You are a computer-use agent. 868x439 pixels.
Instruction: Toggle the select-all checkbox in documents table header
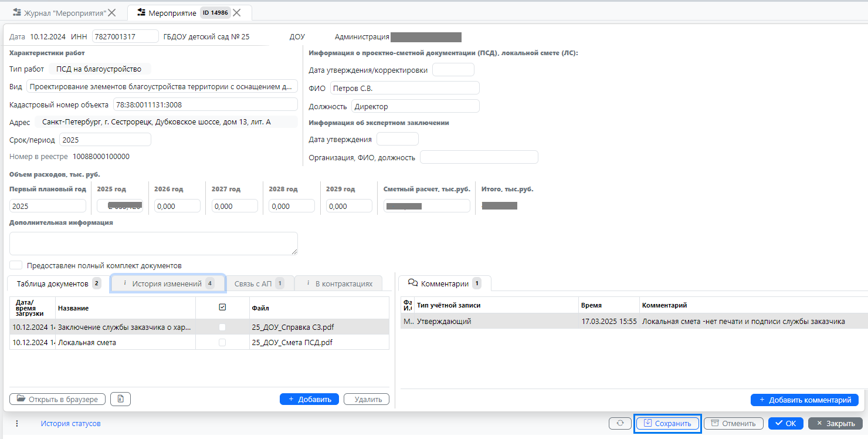tap(222, 308)
